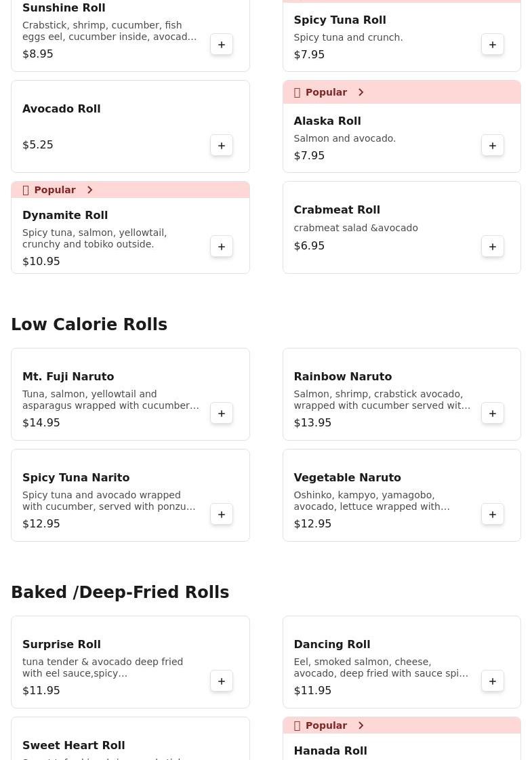Image resolution: width=532 pixels, height=760 pixels.
Task: Add Spicy Tuna Roll to order
Action: [x=493, y=45]
